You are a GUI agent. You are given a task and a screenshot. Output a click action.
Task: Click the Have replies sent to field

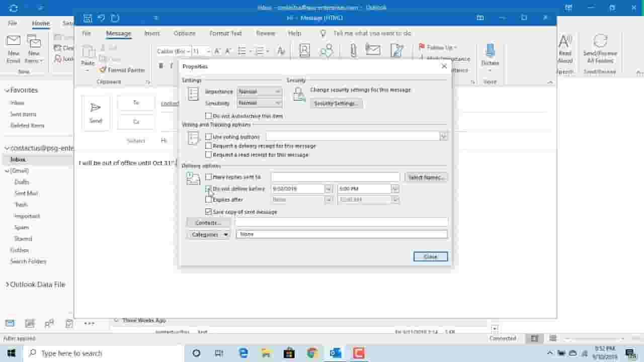point(335,177)
